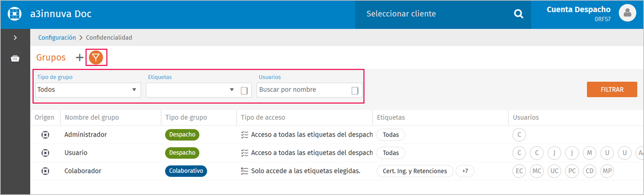Screen dimensions: 644x195
Task: Click Todas tag in Administrador row
Action: [391, 135]
